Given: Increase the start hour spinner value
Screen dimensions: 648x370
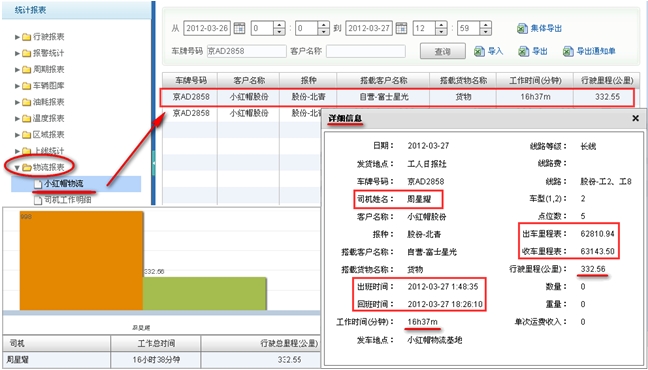Looking at the screenshot, I should (280, 25).
